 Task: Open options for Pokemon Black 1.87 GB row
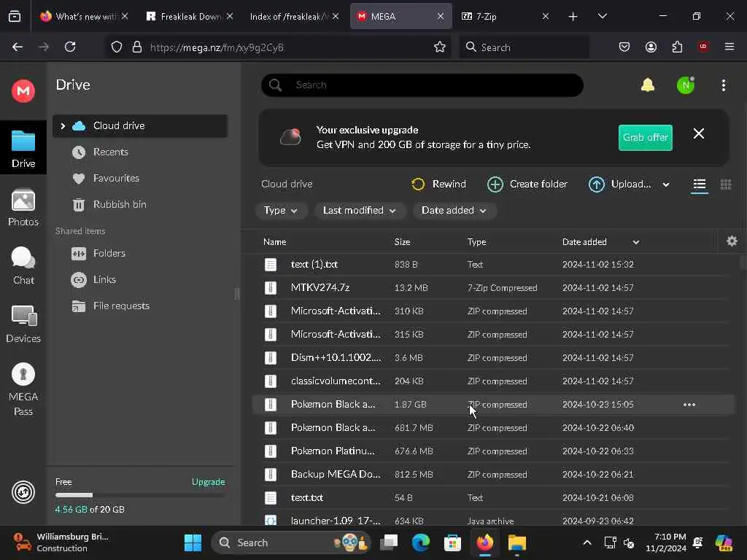tap(689, 405)
